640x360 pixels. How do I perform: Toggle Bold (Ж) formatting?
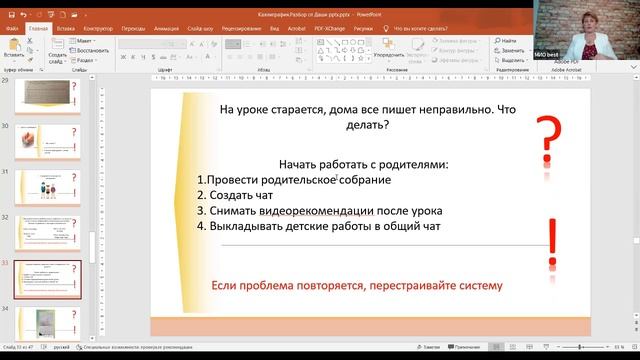point(123,57)
